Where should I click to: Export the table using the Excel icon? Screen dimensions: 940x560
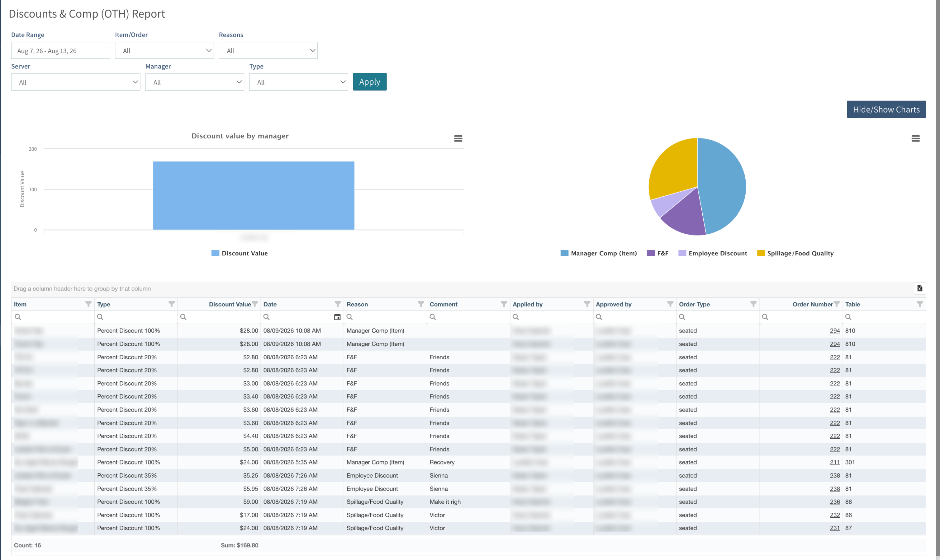(920, 288)
